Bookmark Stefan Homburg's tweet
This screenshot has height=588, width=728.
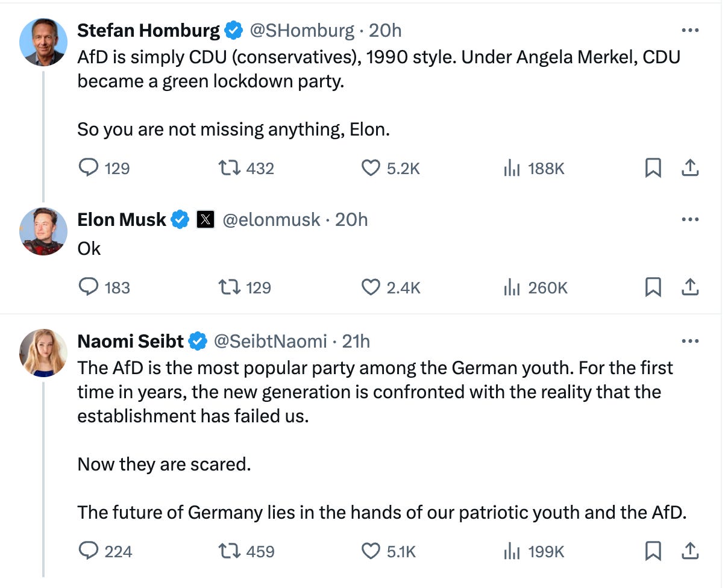click(653, 168)
